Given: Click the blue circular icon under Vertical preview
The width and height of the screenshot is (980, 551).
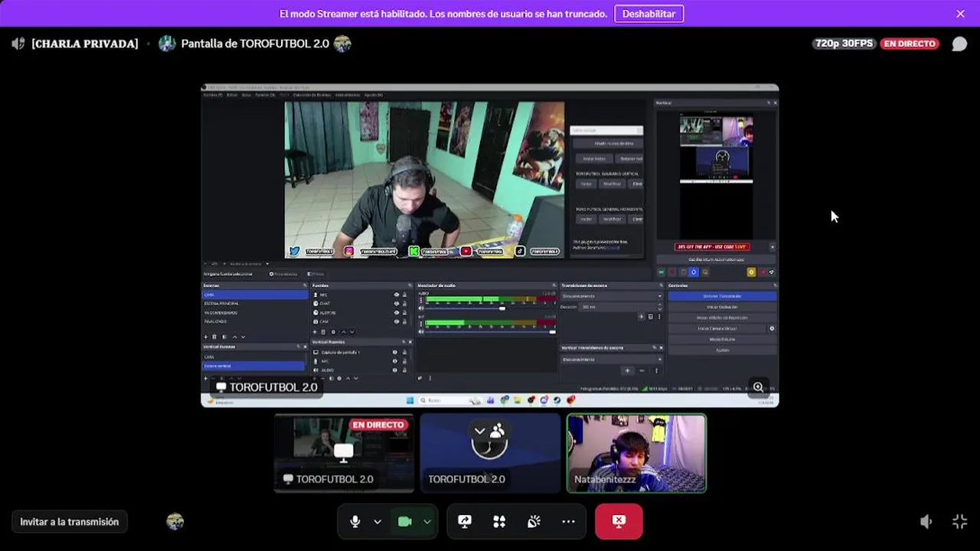Looking at the screenshot, I should click(694, 272).
